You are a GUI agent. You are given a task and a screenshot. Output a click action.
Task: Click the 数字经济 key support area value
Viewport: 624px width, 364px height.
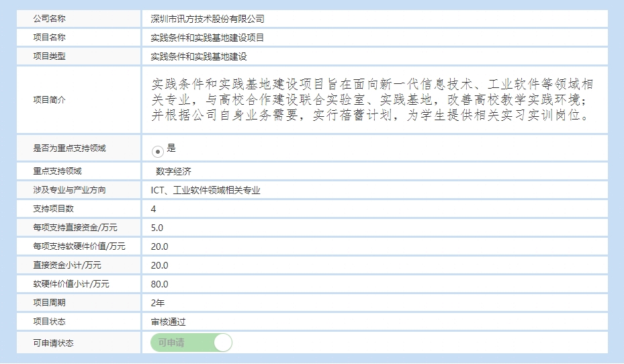pyautogui.click(x=173, y=171)
